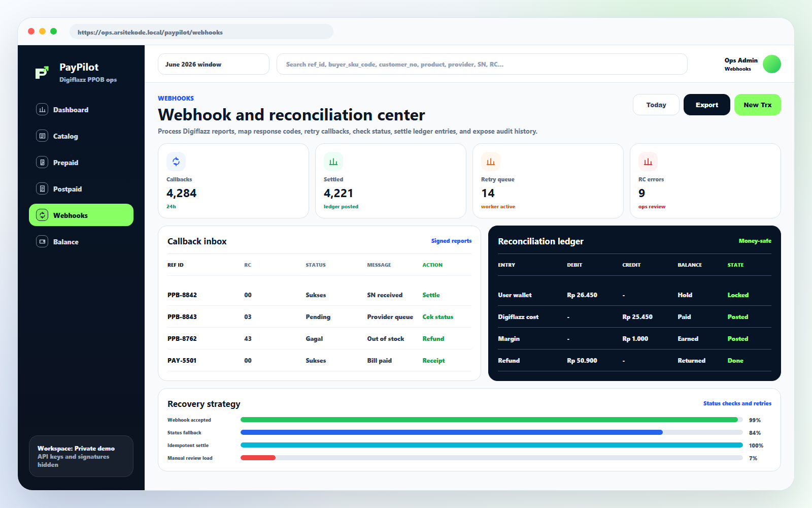Click the Webhooks sync icon in sidebar
Image resolution: width=812 pixels, height=508 pixels.
point(42,215)
